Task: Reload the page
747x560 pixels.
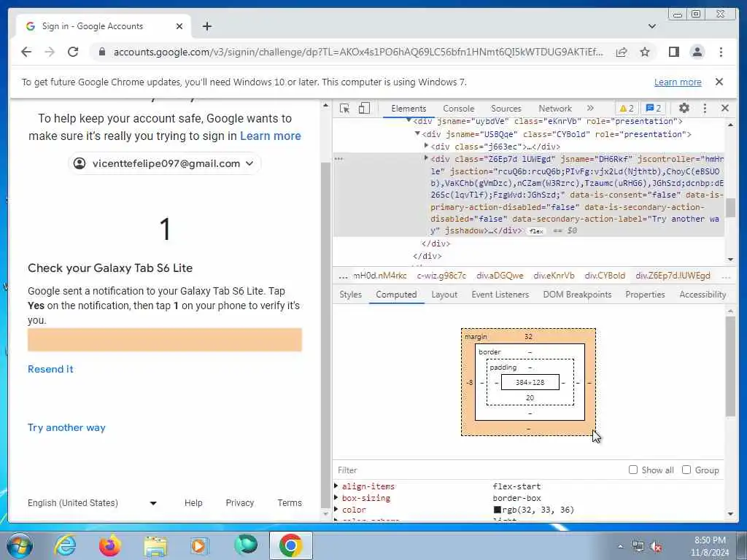Action: pyautogui.click(x=72, y=52)
